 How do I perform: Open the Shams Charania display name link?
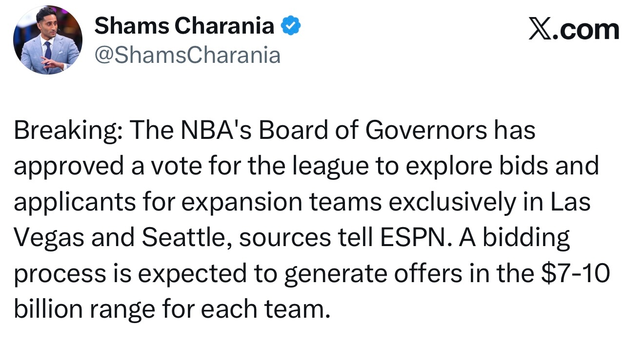[184, 26]
